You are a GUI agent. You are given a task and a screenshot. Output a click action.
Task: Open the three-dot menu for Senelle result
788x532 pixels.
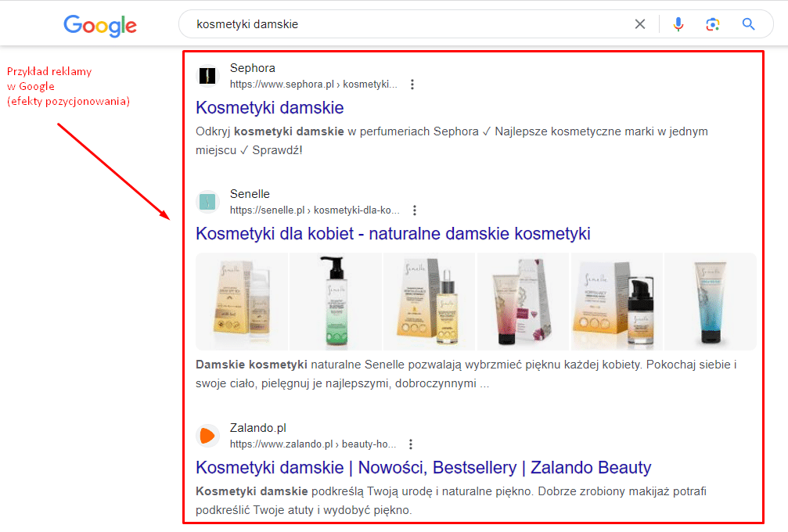pyautogui.click(x=415, y=210)
